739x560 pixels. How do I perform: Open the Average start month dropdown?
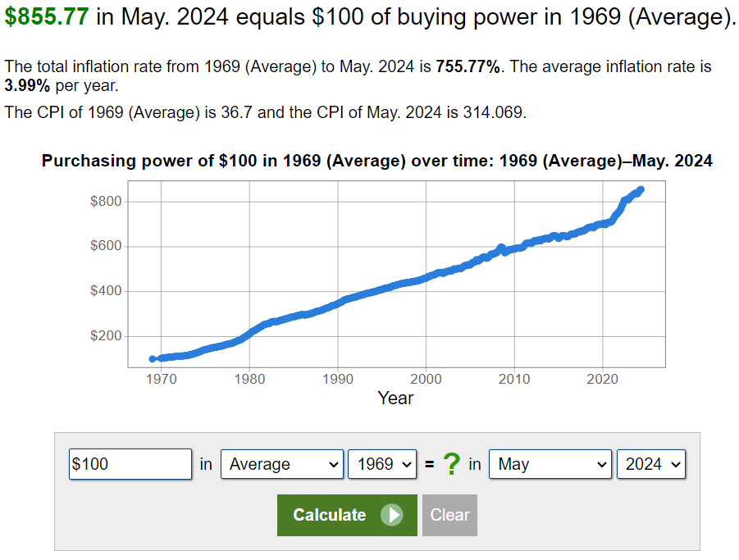pyautogui.click(x=282, y=464)
